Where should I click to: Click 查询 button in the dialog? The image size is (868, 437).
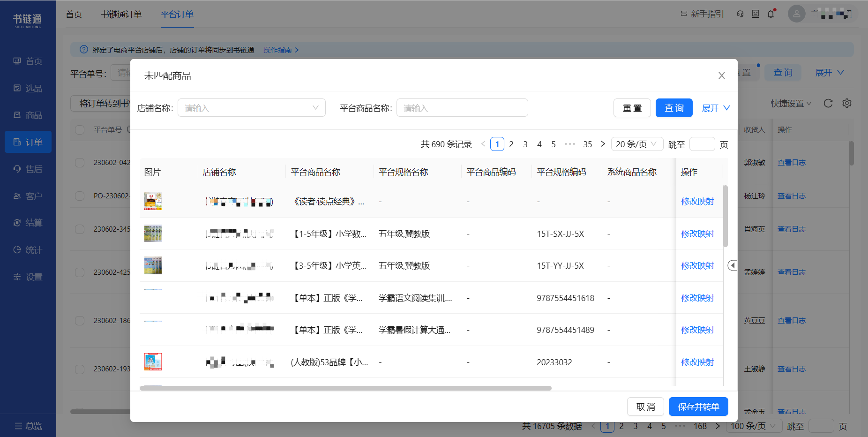(x=674, y=108)
